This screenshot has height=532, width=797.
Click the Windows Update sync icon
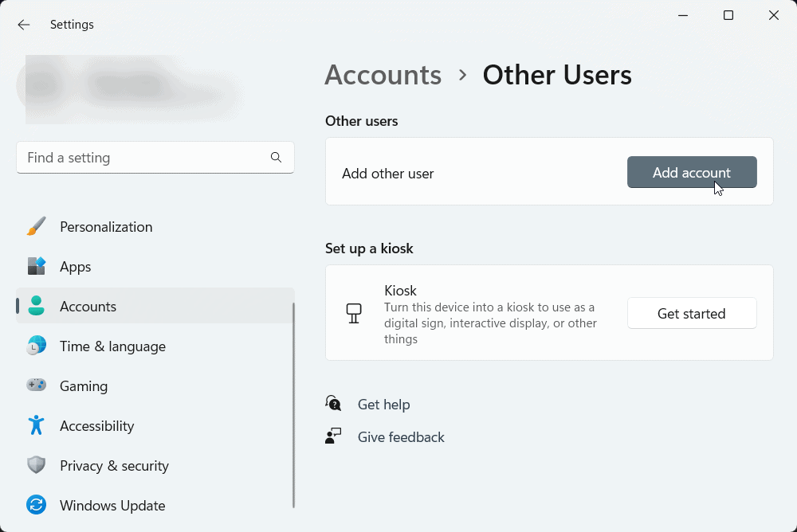coord(36,506)
